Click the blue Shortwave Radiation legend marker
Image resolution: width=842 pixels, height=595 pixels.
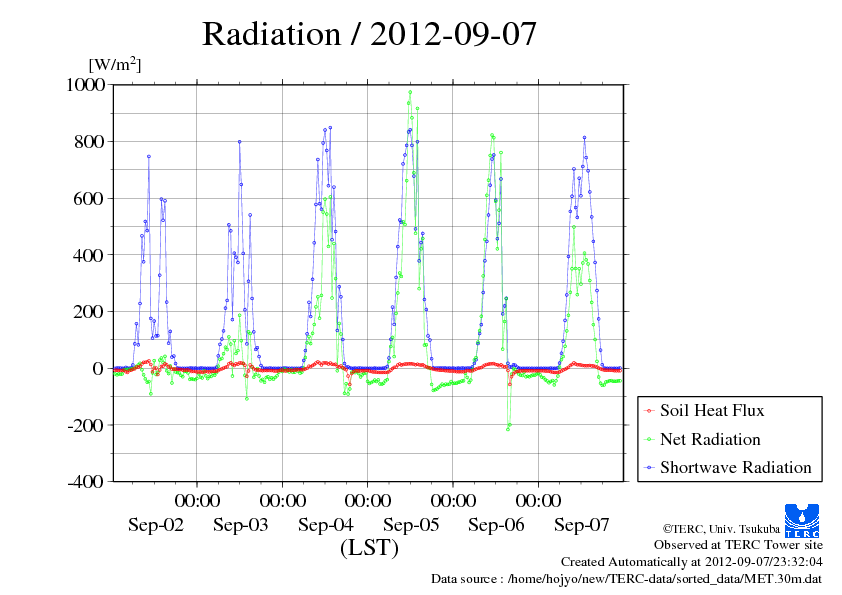(649, 468)
